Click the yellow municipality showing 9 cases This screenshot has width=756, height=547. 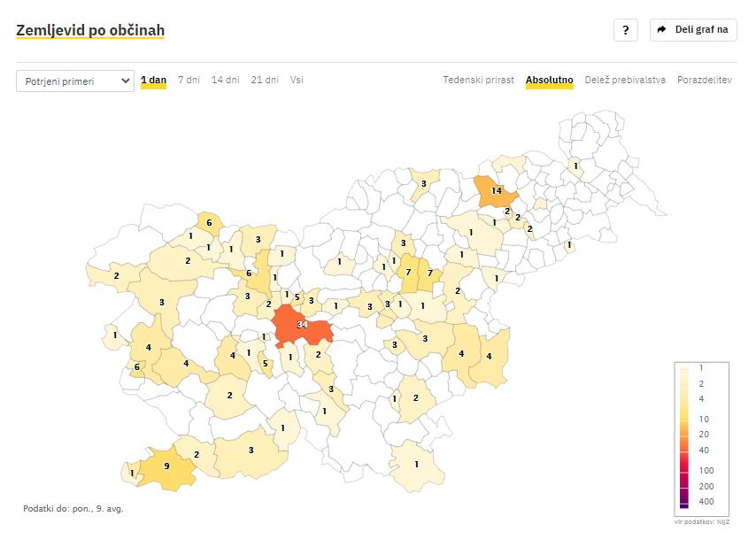(168, 469)
